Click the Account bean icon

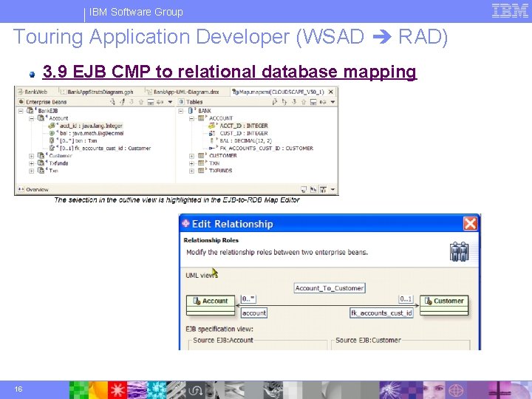point(41,118)
